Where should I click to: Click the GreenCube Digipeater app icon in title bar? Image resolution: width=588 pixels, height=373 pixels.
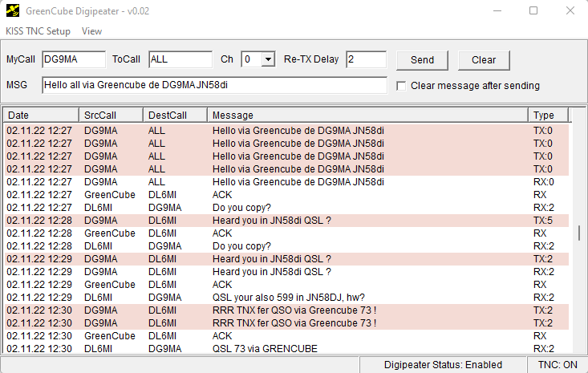click(13, 10)
